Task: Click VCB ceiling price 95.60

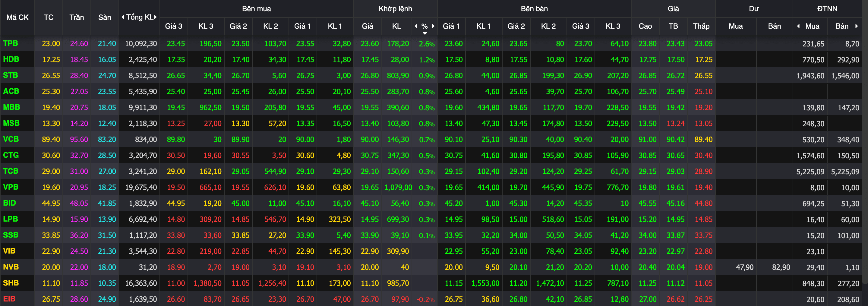Action: [79, 139]
